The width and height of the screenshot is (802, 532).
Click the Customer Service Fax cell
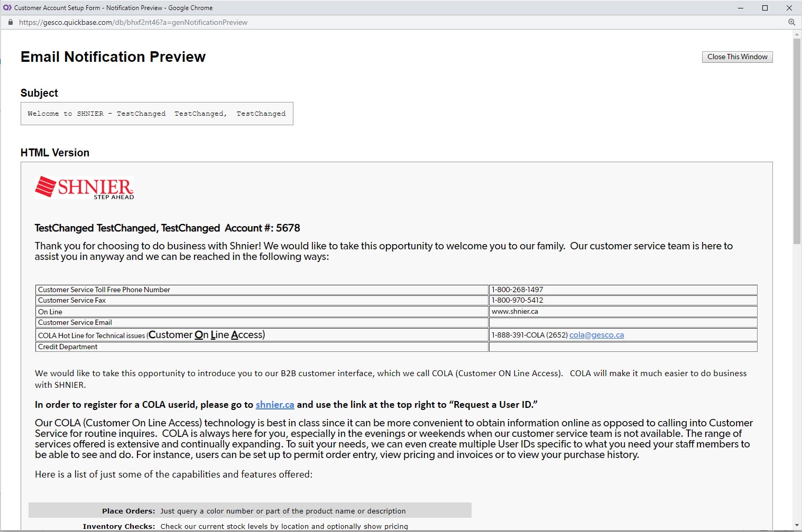pos(262,300)
